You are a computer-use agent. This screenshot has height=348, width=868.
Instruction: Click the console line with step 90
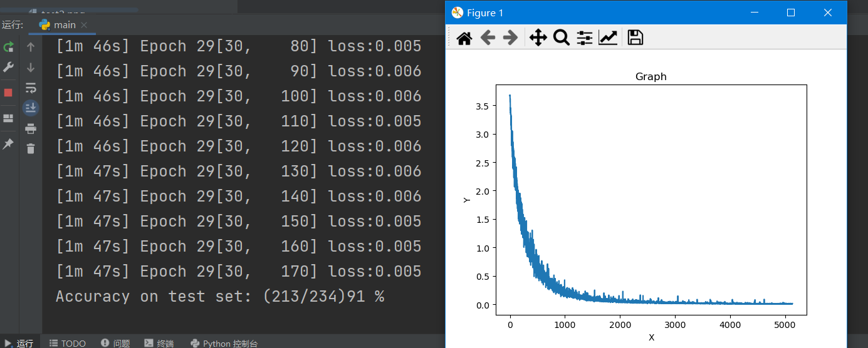click(239, 71)
